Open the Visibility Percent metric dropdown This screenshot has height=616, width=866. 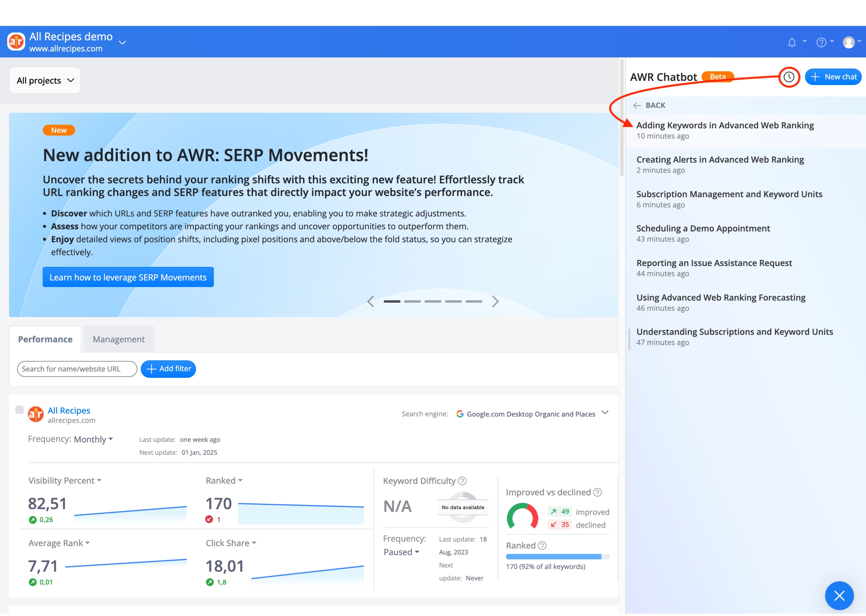(x=65, y=481)
